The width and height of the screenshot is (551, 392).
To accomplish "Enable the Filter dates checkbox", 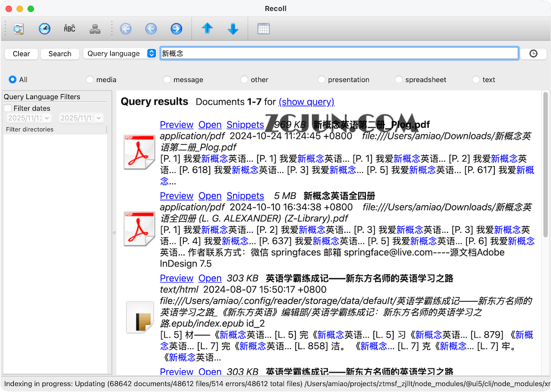I will coord(9,108).
